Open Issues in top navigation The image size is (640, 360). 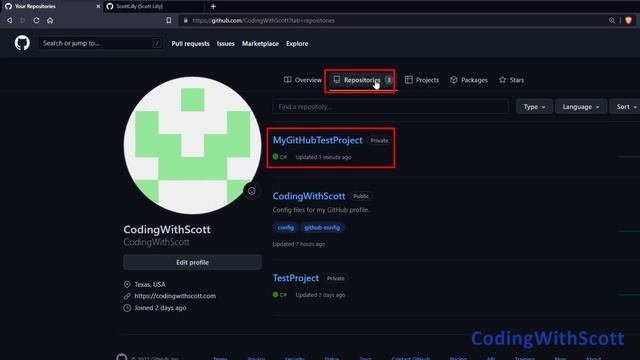[x=225, y=44]
